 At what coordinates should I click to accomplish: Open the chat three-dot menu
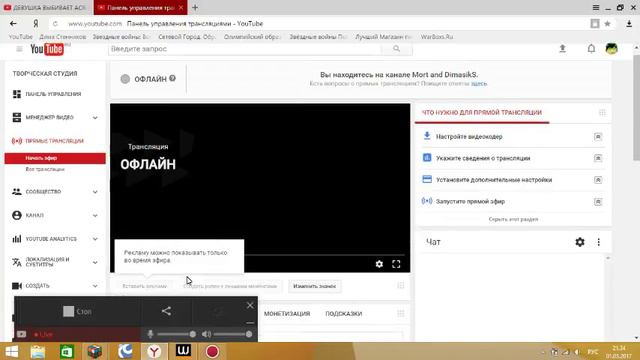point(598,242)
